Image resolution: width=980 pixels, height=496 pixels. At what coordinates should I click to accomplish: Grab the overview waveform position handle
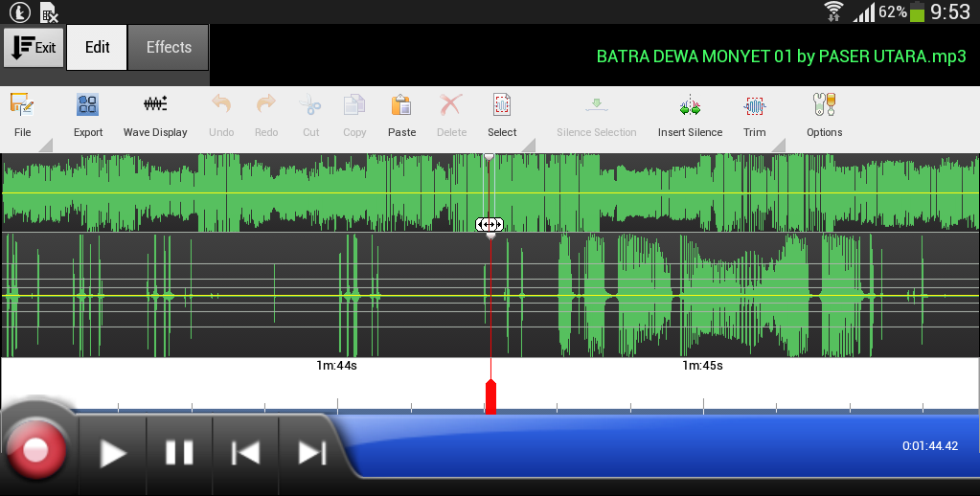pyautogui.click(x=490, y=224)
